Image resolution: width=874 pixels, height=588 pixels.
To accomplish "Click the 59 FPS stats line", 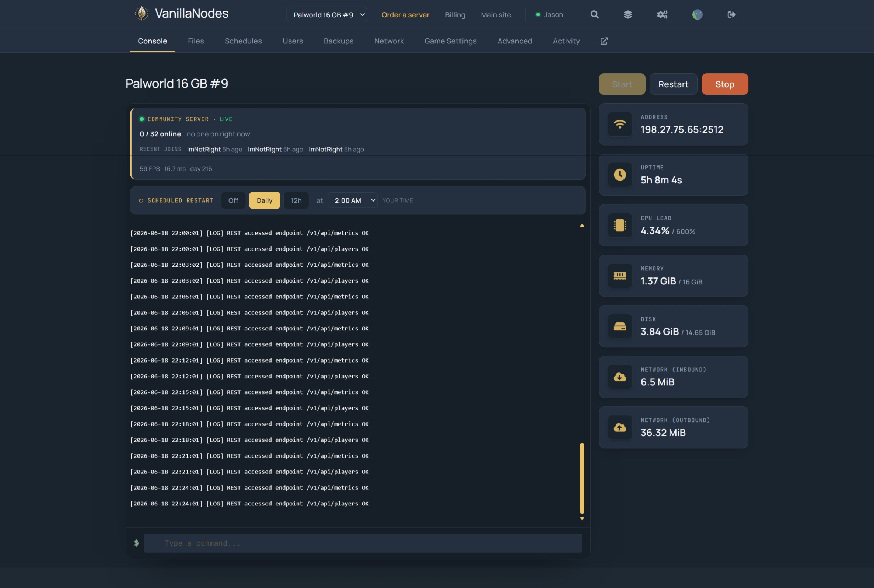I will point(176,169).
